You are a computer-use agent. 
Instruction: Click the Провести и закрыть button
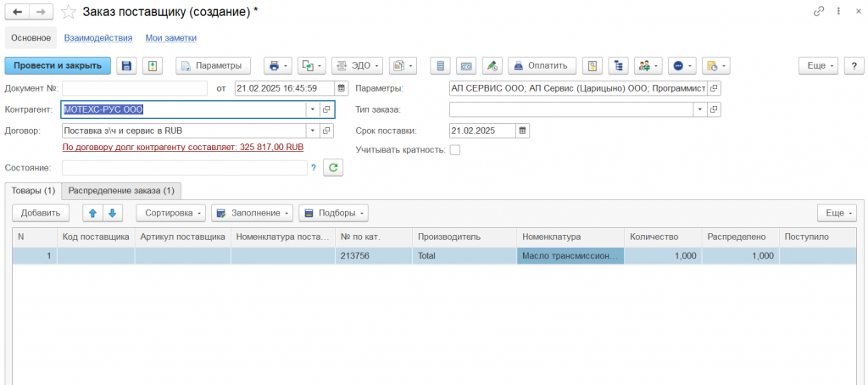point(58,65)
